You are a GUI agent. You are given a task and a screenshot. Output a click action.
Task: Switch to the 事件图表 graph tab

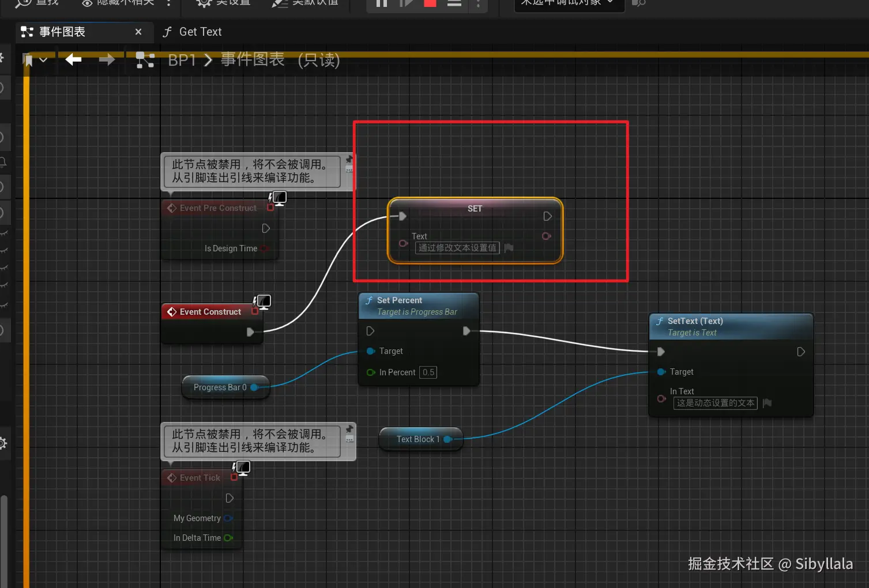62,32
